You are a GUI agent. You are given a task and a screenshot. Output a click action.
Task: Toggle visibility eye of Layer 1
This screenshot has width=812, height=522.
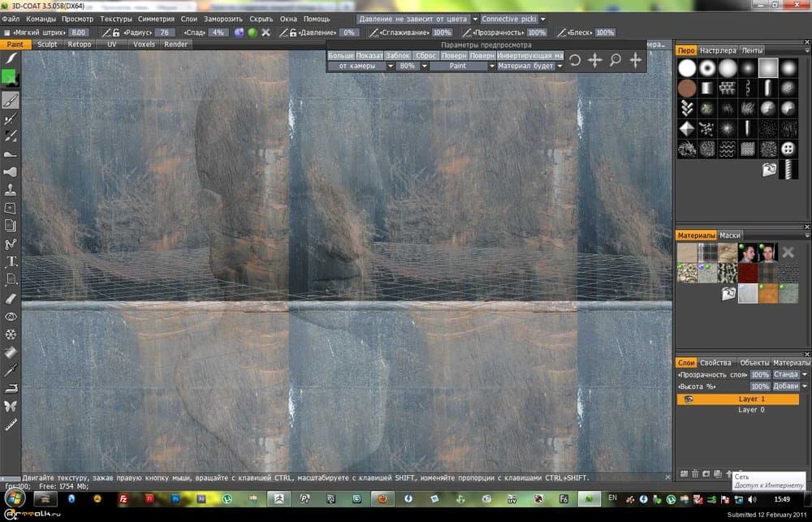click(689, 399)
